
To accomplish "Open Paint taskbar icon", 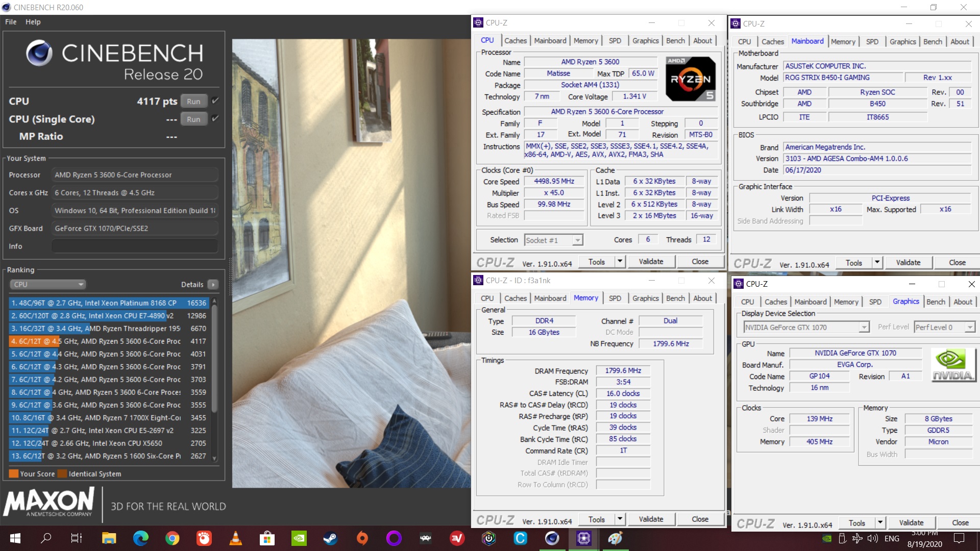I will click(x=615, y=538).
